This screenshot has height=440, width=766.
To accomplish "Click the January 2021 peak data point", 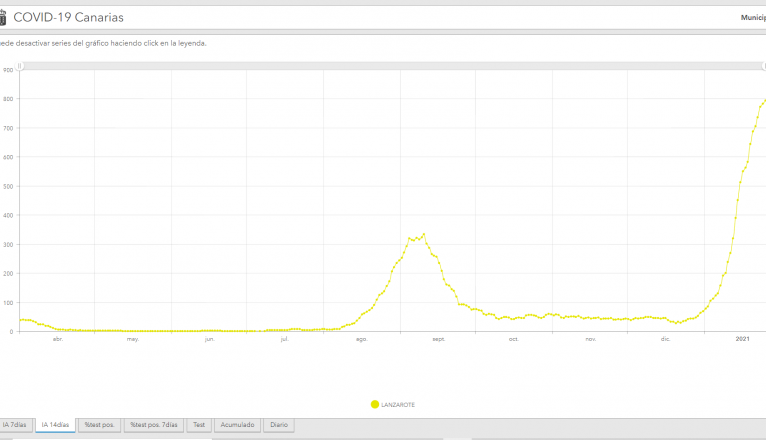I will [x=764, y=100].
